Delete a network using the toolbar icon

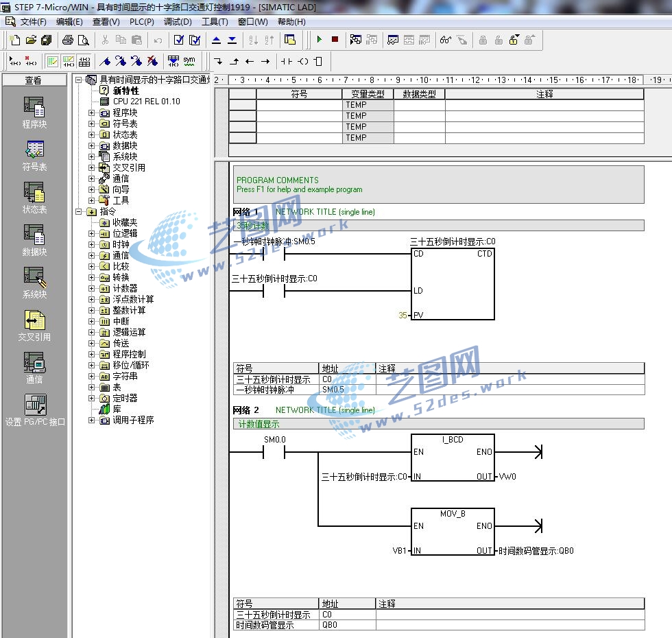pos(31,62)
